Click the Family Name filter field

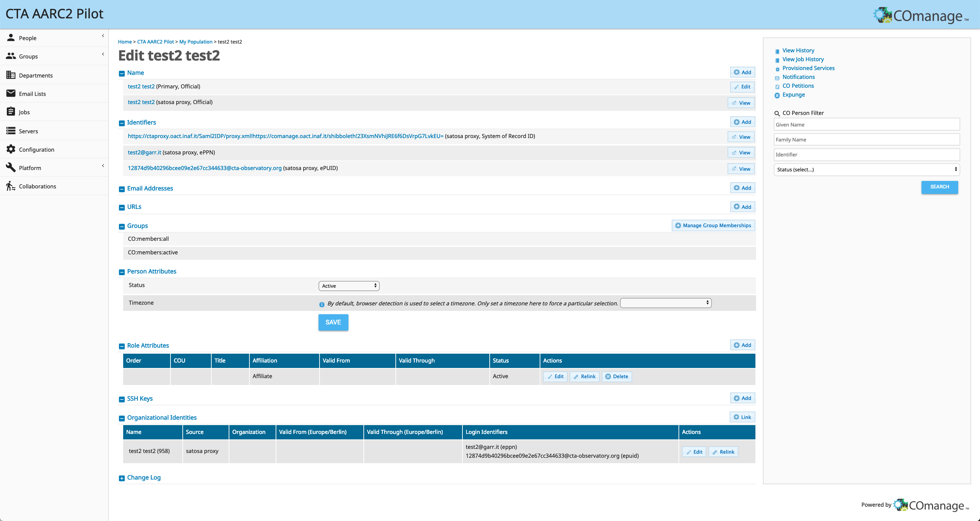(x=867, y=139)
